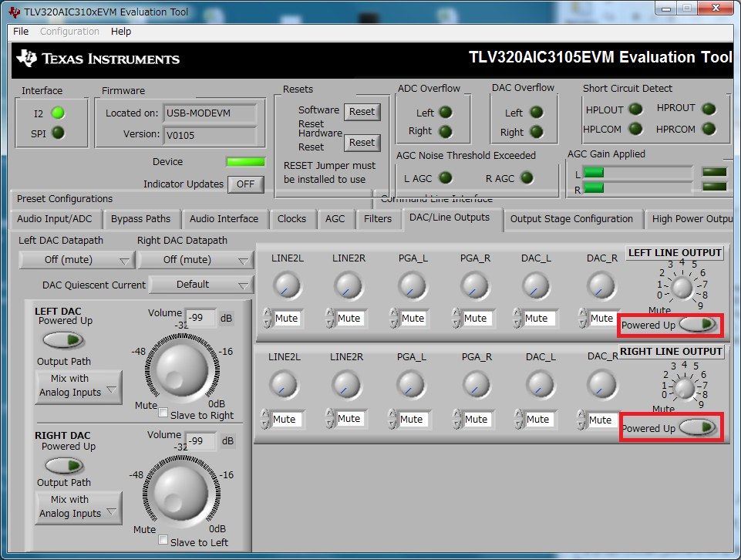Click the Texas Instruments logo

coord(98,59)
